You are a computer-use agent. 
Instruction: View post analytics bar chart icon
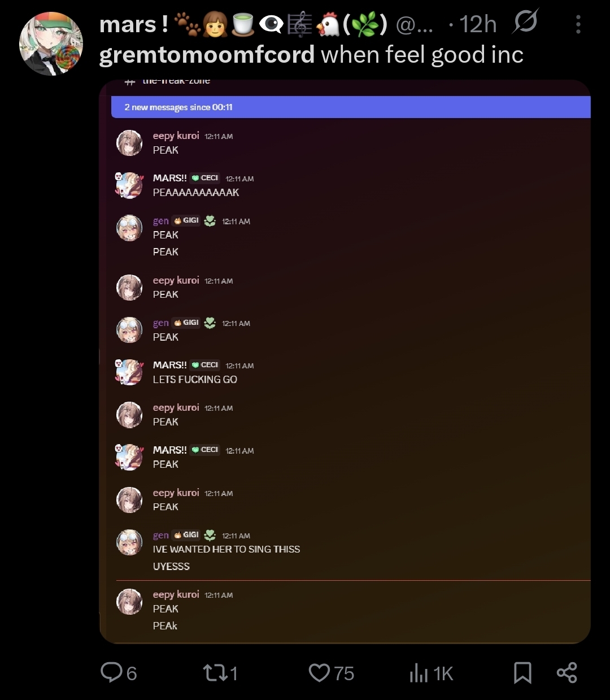419,672
